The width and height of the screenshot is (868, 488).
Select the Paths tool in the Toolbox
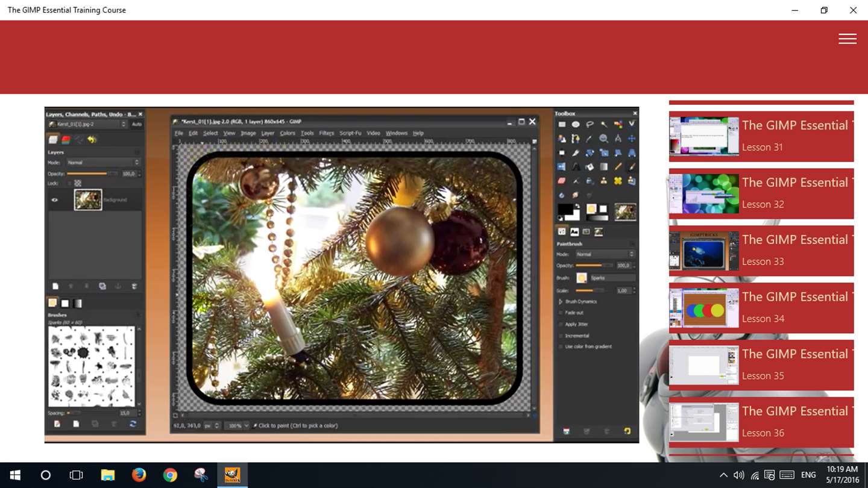(576, 139)
